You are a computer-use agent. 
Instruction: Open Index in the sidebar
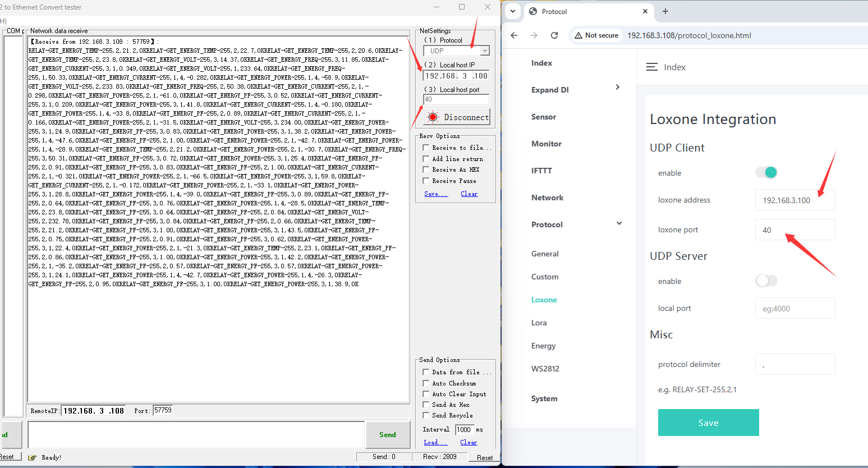541,63
